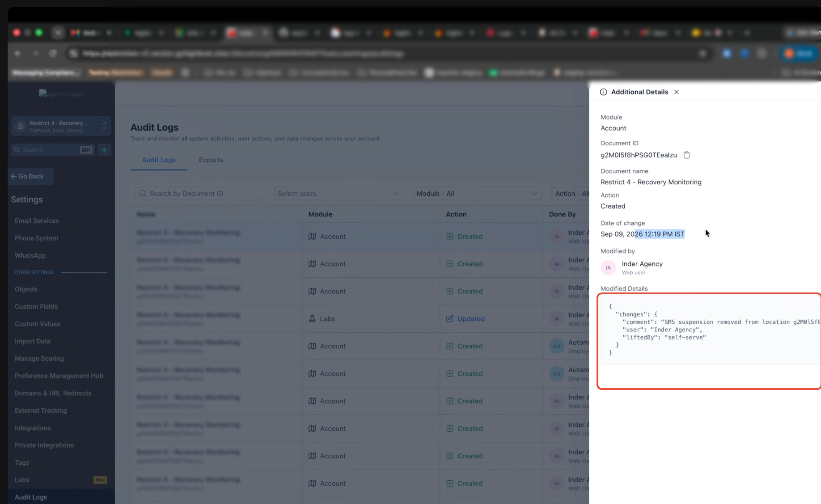Open Phone System settings
Viewport: 821px width, 504px height.
point(36,238)
